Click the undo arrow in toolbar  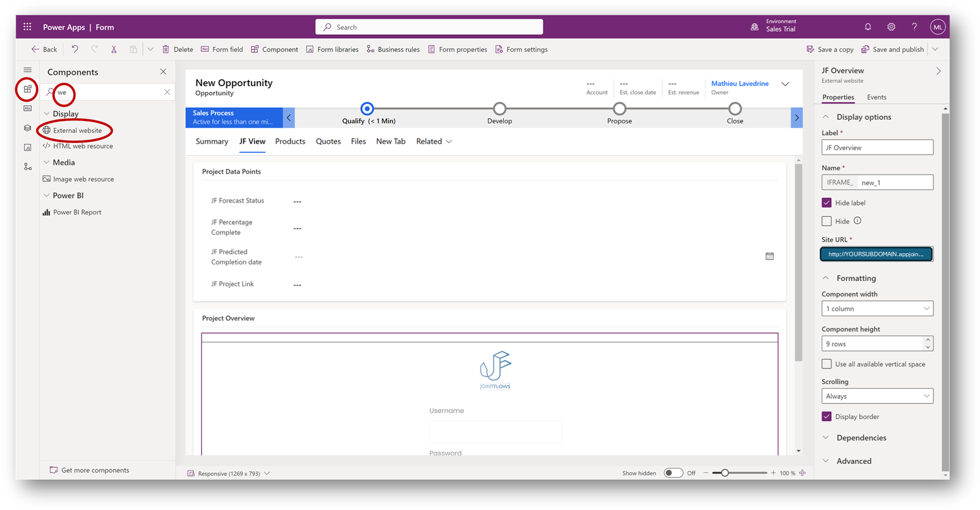[x=75, y=49]
